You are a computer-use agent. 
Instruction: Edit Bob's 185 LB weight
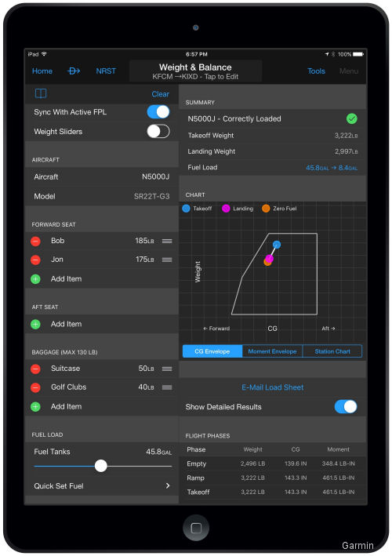(144, 241)
